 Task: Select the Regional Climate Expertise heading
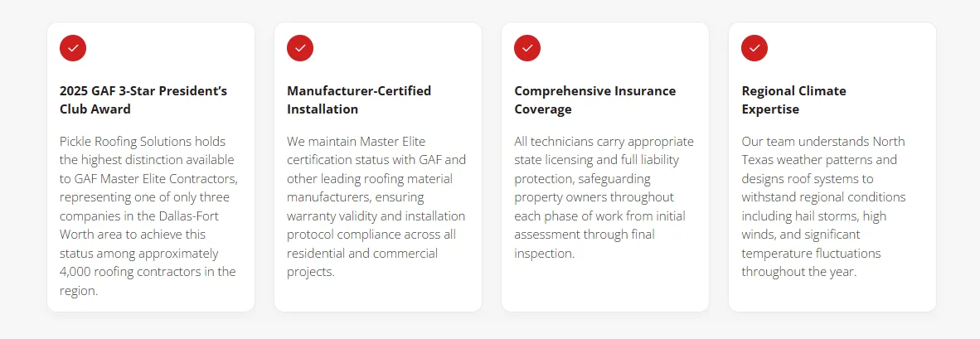[x=793, y=100]
